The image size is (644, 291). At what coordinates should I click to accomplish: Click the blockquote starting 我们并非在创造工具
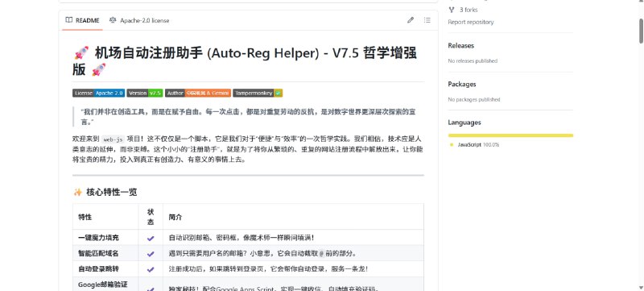point(249,117)
